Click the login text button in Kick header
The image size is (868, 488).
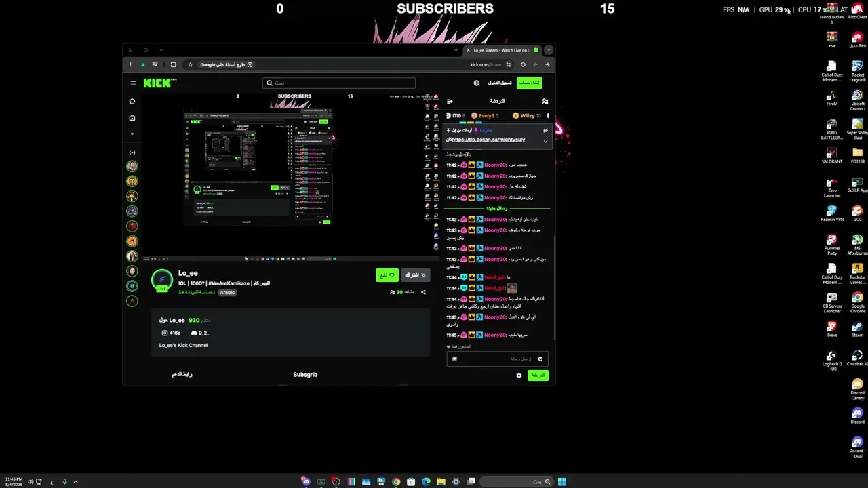(500, 83)
